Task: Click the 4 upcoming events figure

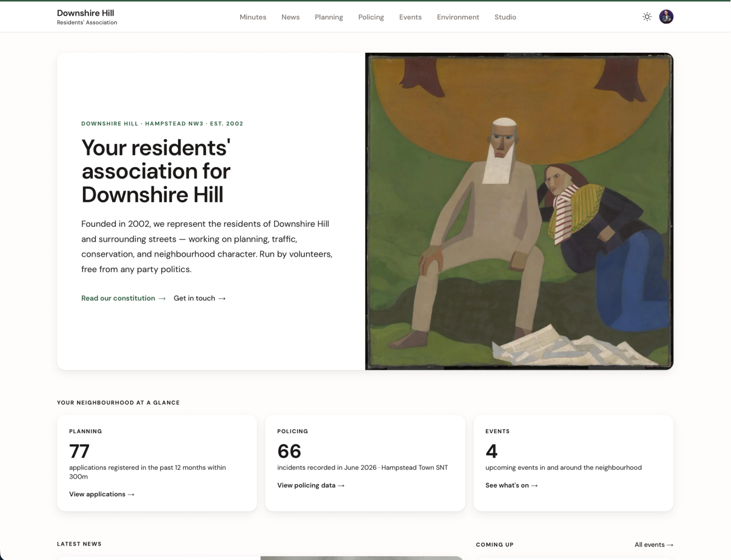Action: (491, 451)
